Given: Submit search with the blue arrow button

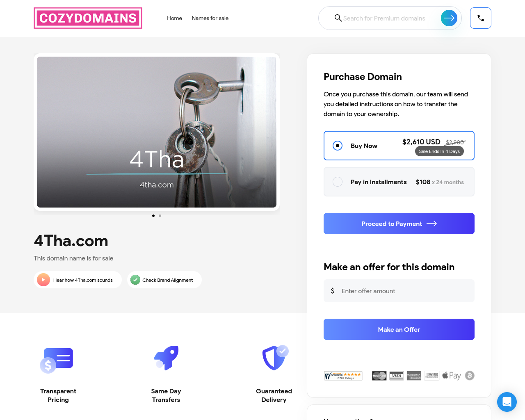Looking at the screenshot, I should [x=449, y=18].
